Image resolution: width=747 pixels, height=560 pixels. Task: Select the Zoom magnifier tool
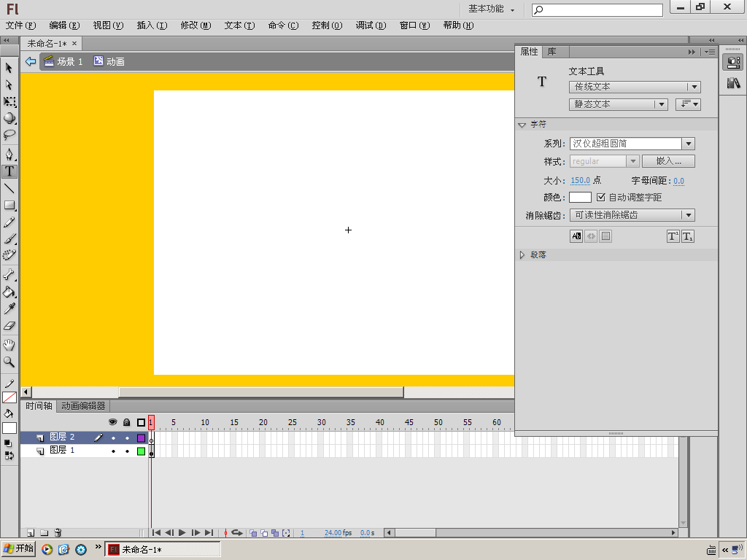click(x=9, y=362)
